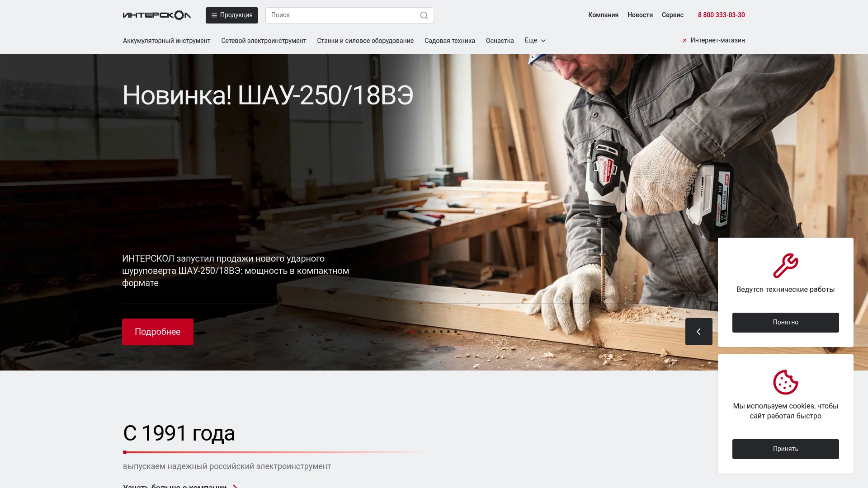Open the Сервис page
The image size is (868, 488).
(673, 15)
